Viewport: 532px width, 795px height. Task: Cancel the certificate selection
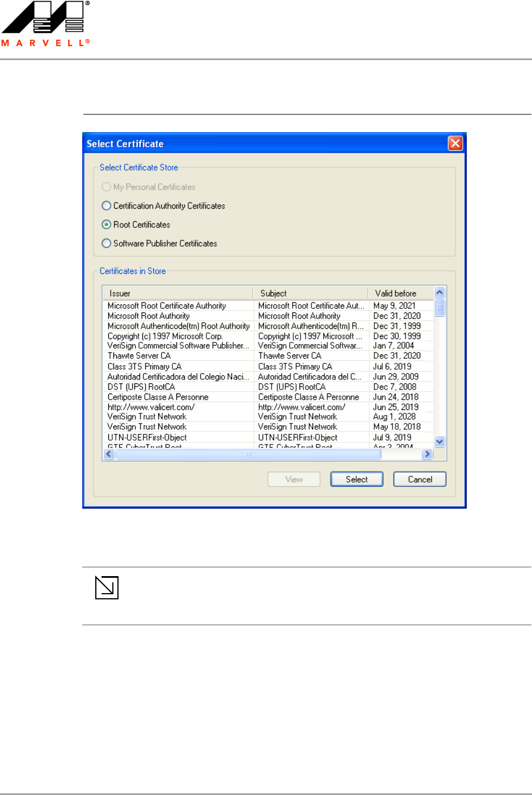[x=420, y=479]
